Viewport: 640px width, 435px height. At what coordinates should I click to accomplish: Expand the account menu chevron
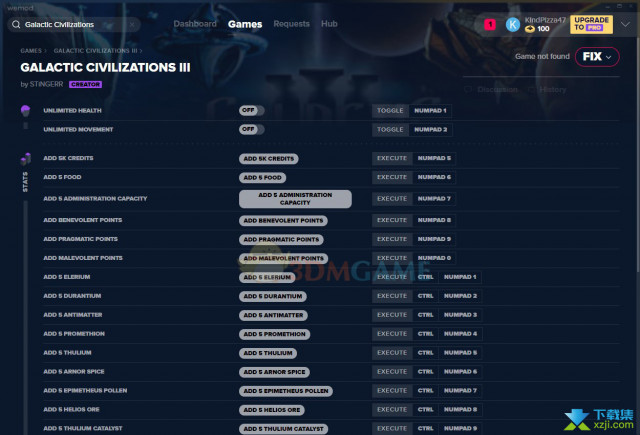point(625,24)
